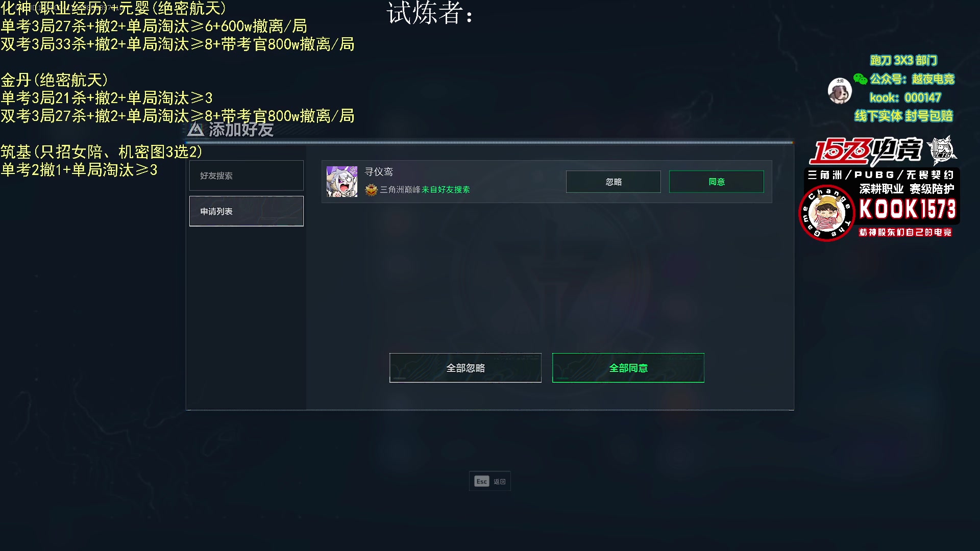
Task: Open the 好友搜索 tab
Action: click(x=247, y=176)
